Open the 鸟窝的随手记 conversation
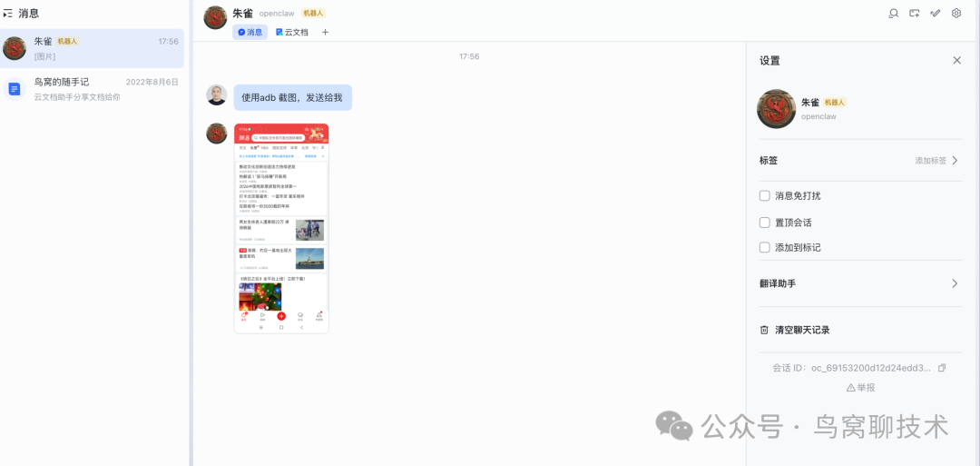Screen dimensions: 980x466 pos(93,89)
